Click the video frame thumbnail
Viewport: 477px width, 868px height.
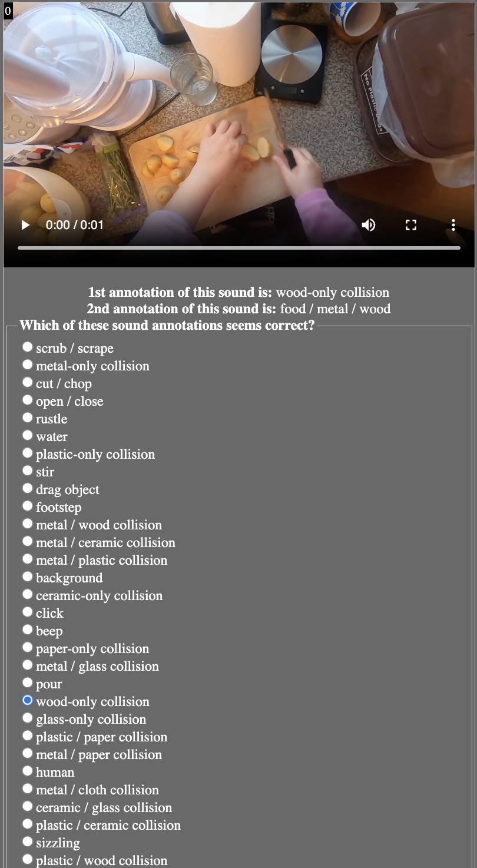tap(238, 118)
